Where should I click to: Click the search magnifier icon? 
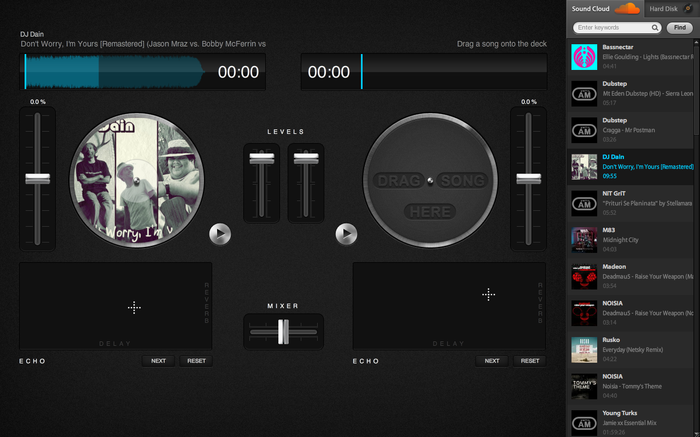[656, 28]
